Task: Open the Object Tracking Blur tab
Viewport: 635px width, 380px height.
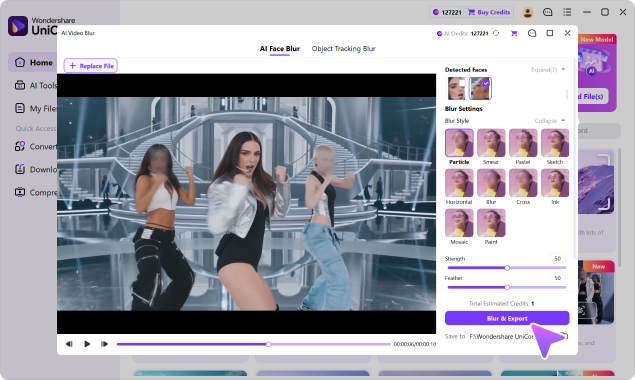Action: [x=343, y=49]
